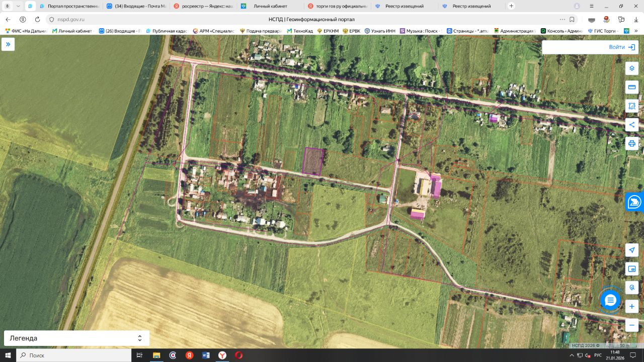The height and width of the screenshot is (362, 644).
Task: Open the map overview window tool
Action: point(632,269)
